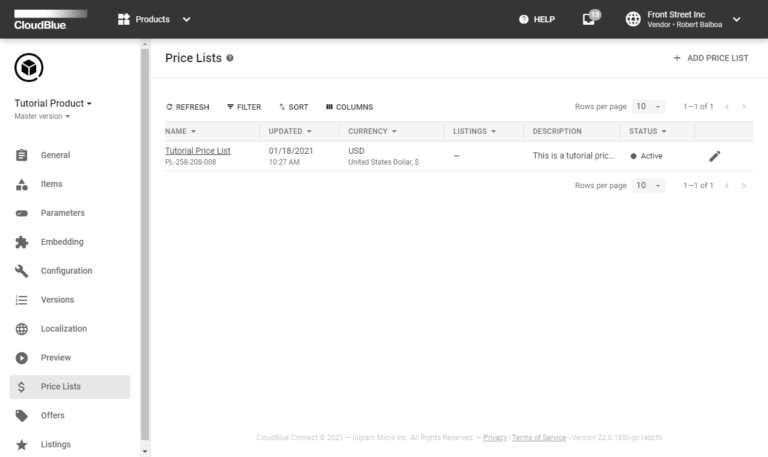The width and height of the screenshot is (768, 457).
Task: Click the USD currency cell
Action: click(356, 151)
